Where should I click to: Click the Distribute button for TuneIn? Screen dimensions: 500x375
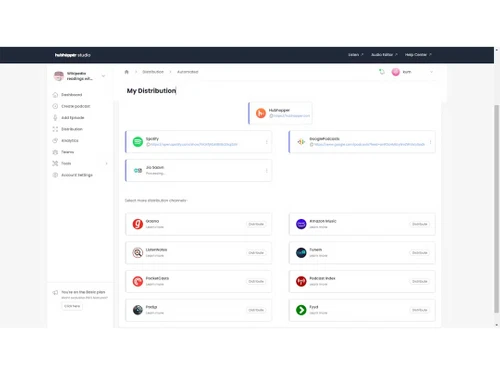[420, 253]
